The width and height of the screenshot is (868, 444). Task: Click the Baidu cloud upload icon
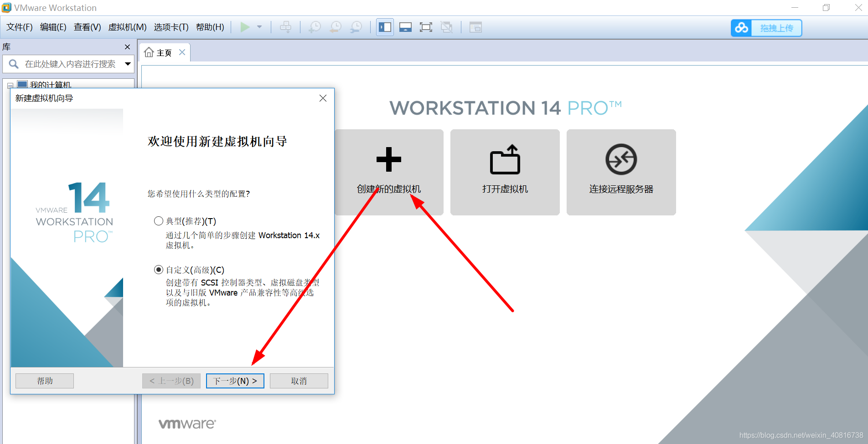[742, 28]
